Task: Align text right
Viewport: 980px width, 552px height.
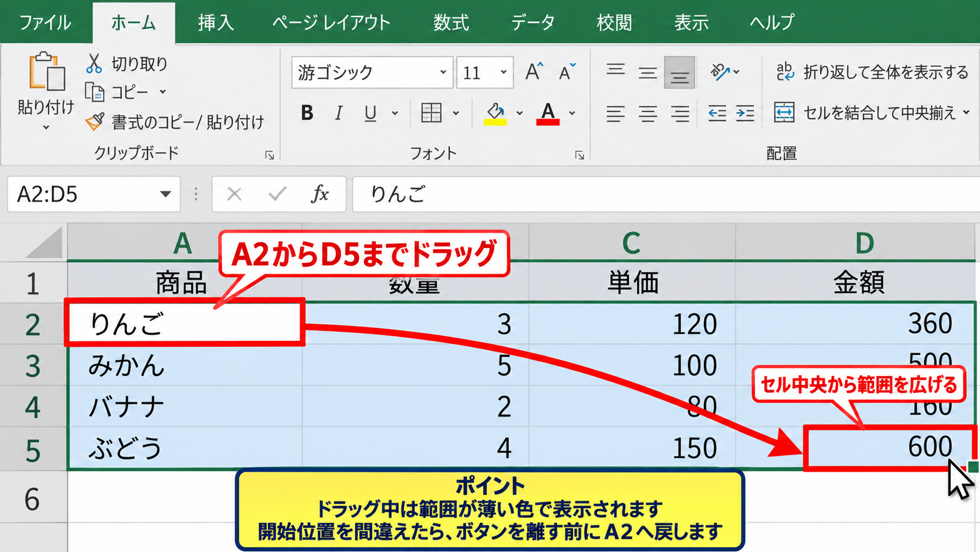Action: [x=680, y=113]
